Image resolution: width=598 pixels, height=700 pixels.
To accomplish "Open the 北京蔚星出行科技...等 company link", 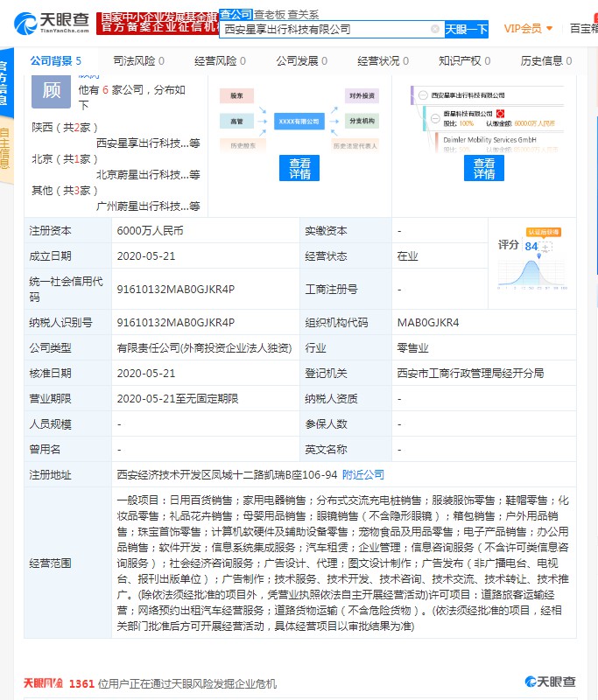I will (148, 174).
